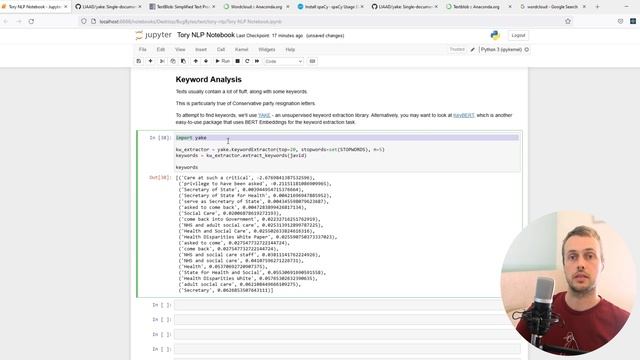The height and width of the screenshot is (360, 640).
Task: Cut selected cells with the scissors icon
Action: click(162, 61)
